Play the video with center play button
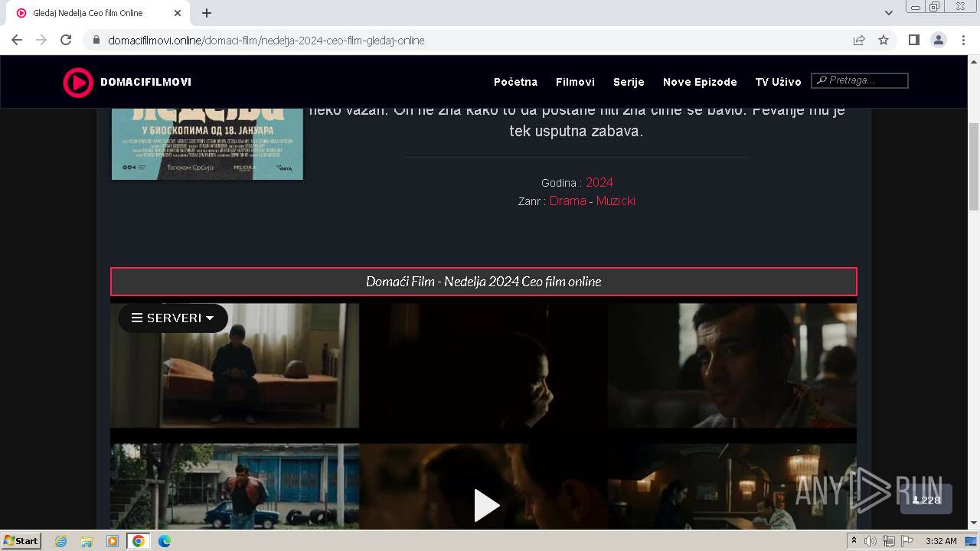The image size is (980, 551). [486, 505]
